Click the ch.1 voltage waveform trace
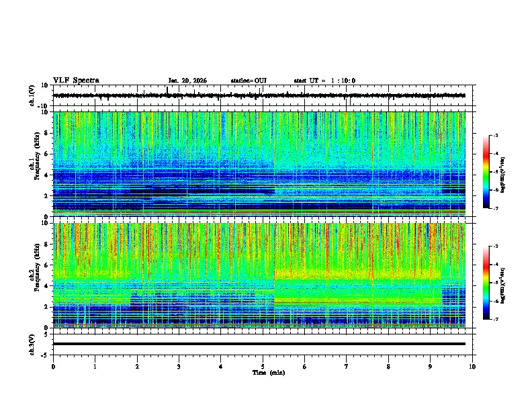This screenshot has height=411, width=532. click(259, 95)
